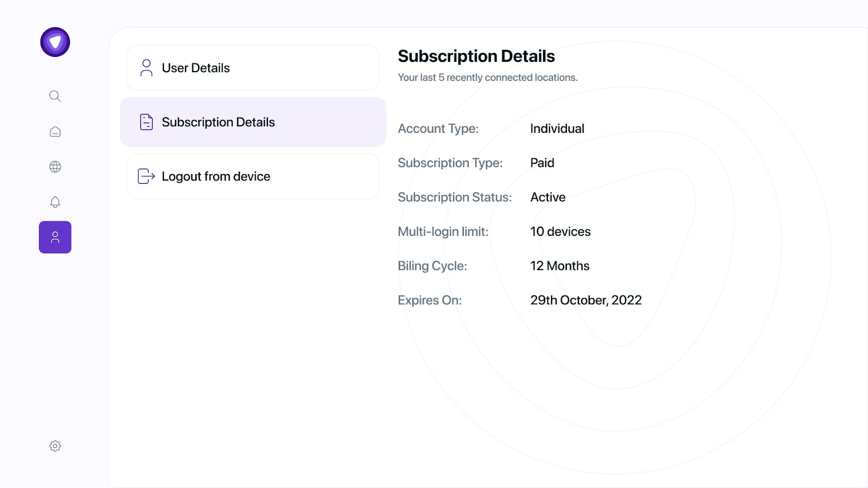The width and height of the screenshot is (868, 488).
Task: Go to the home icon in sidebar
Action: [55, 132]
